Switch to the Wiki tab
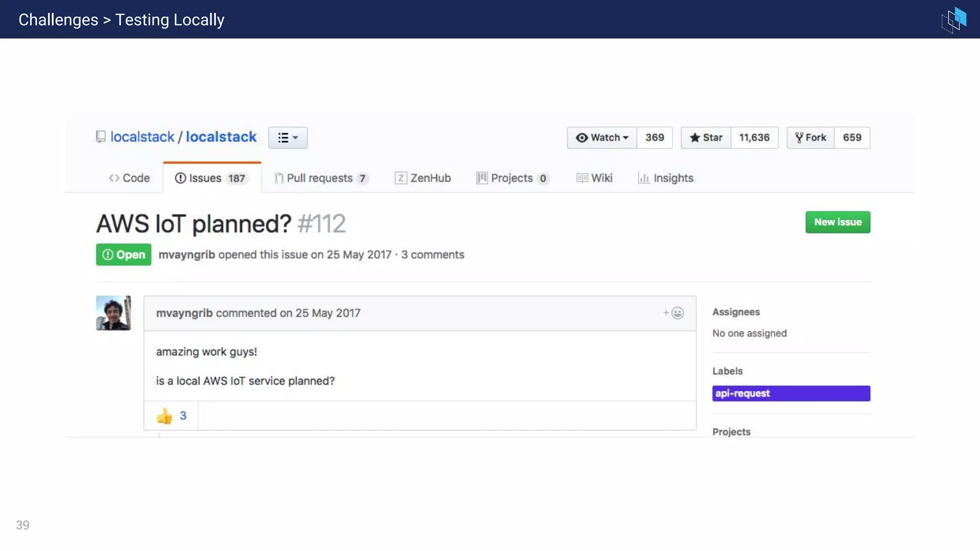 (594, 178)
